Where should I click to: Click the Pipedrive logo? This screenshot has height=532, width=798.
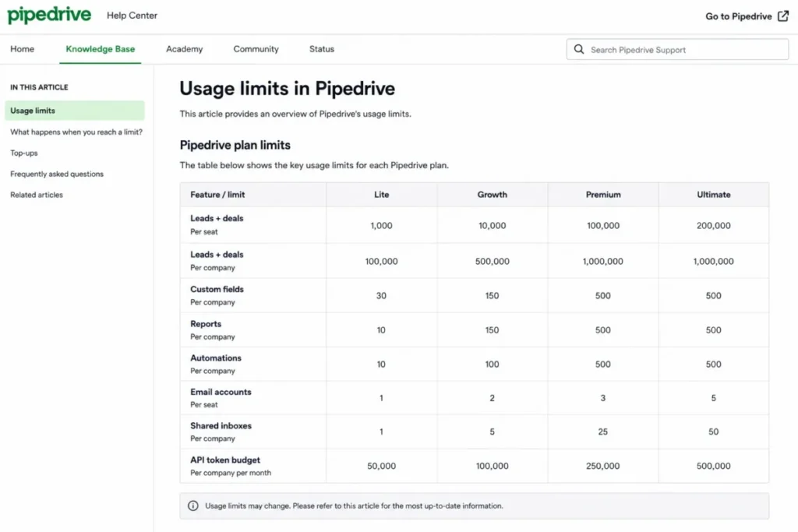click(49, 16)
